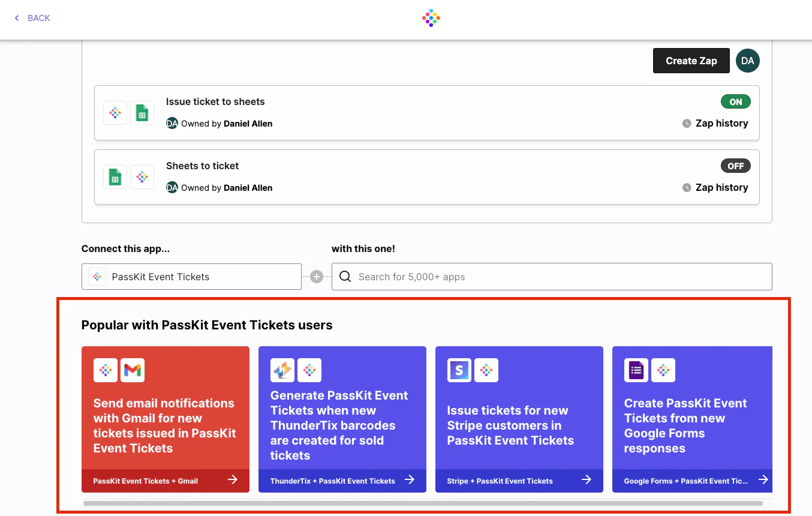
Task: Open the Issue ticket to sheets zap title
Action: pyautogui.click(x=215, y=101)
